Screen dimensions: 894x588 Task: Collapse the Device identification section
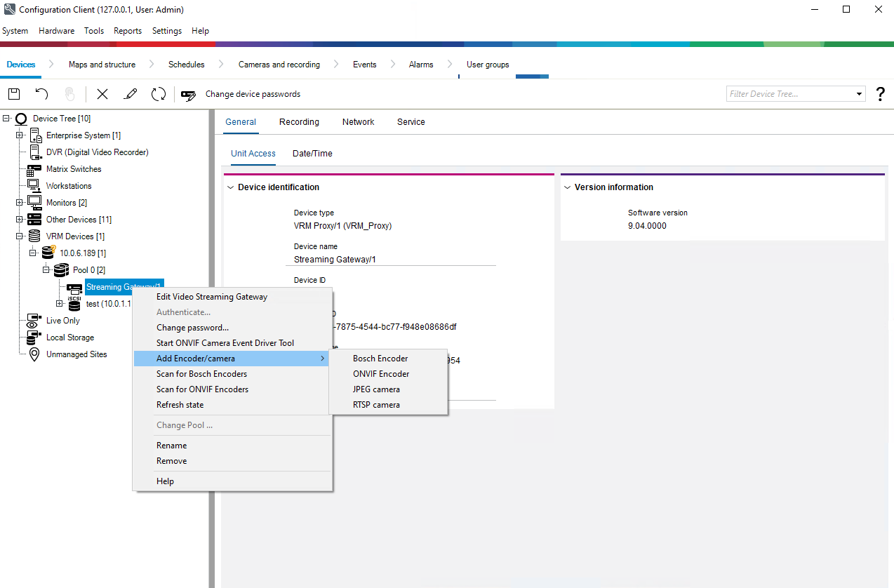[230, 187]
